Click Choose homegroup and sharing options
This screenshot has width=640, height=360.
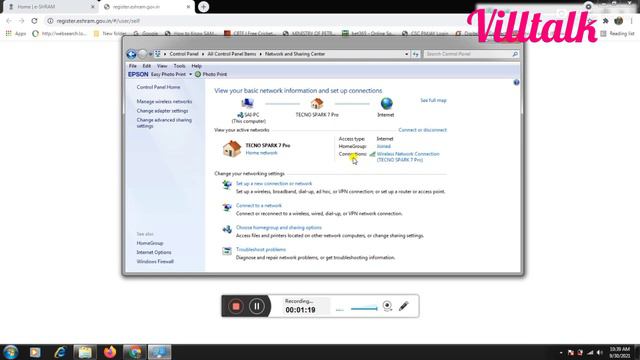[279, 227]
